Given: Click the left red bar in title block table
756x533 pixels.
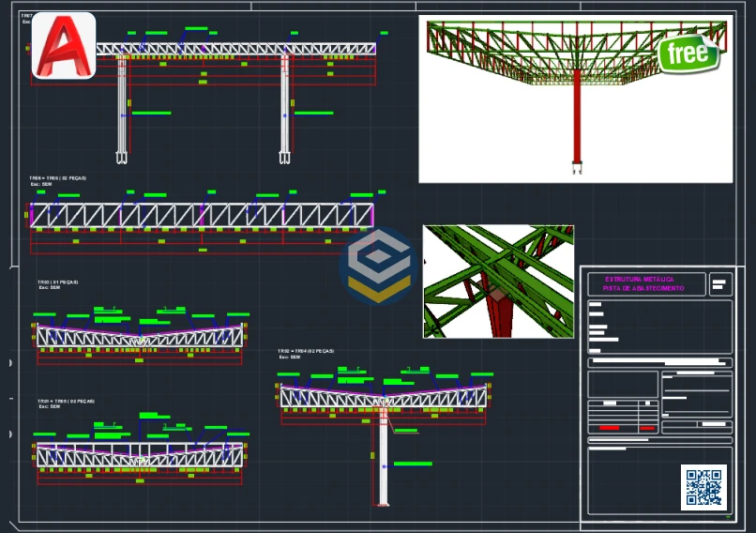Looking at the screenshot, I should click(607, 428).
